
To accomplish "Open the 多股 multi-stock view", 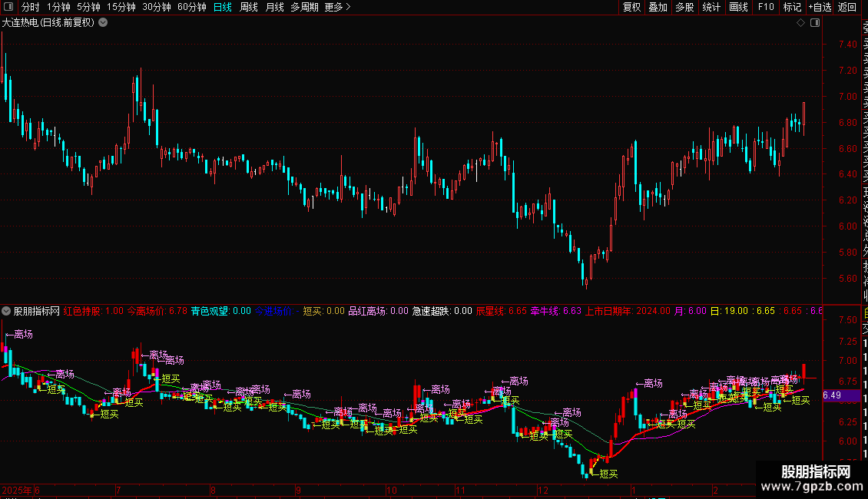I will point(684,7).
